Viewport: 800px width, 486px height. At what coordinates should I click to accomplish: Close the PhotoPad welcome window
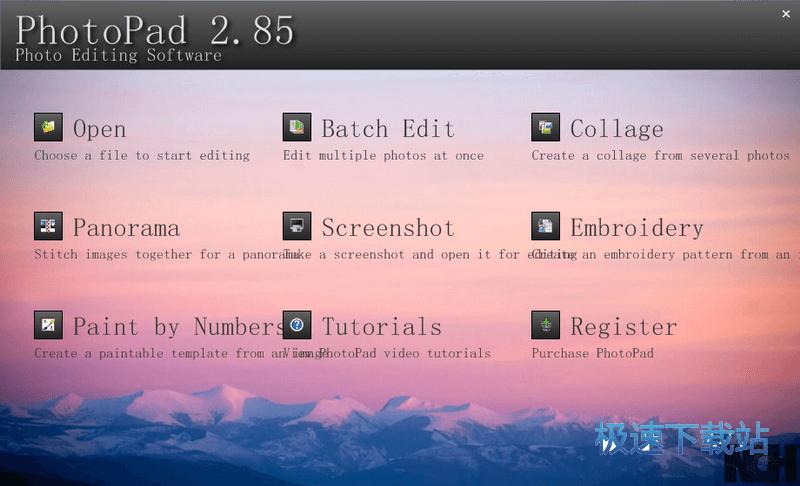tap(785, 15)
